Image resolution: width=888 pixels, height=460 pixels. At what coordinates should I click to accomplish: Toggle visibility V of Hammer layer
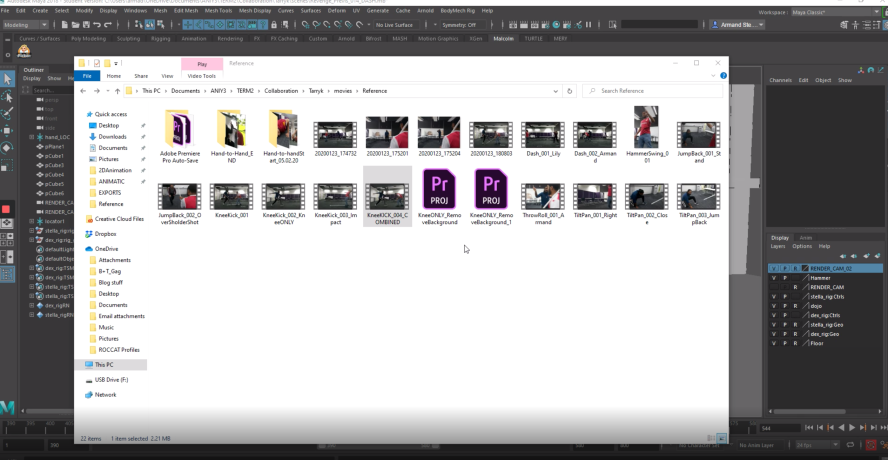coord(773,277)
